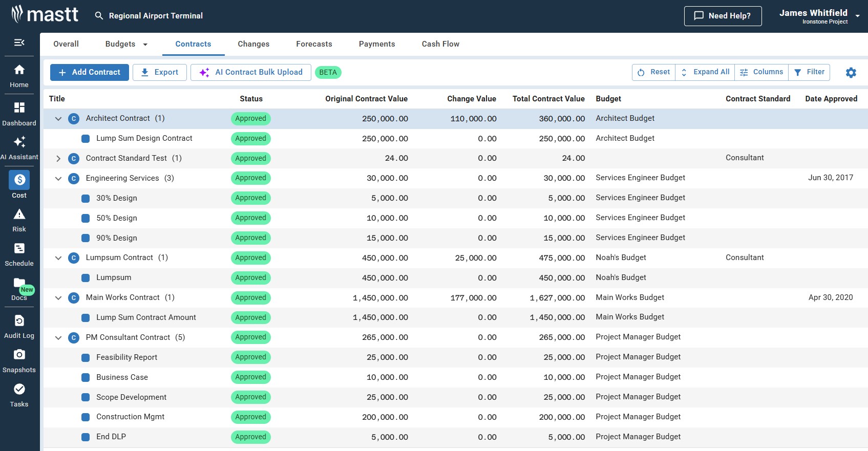Open the Docs folder icon

click(19, 283)
